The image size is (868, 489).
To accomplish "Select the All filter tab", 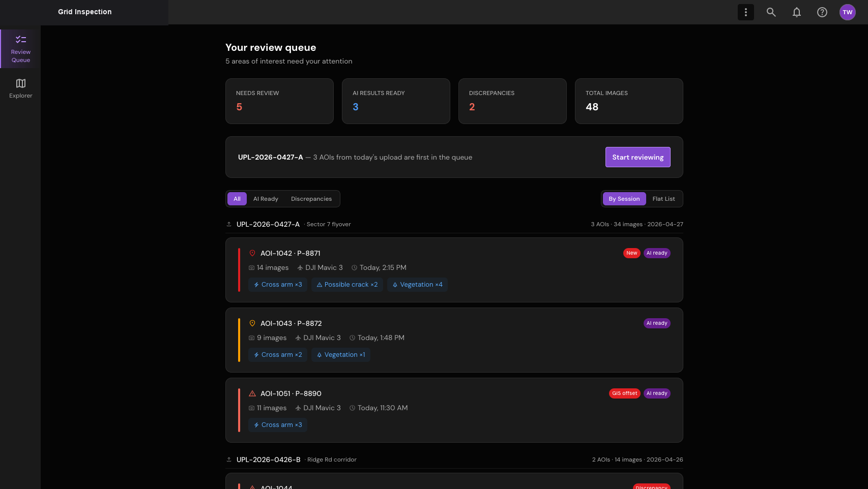I will click(237, 199).
